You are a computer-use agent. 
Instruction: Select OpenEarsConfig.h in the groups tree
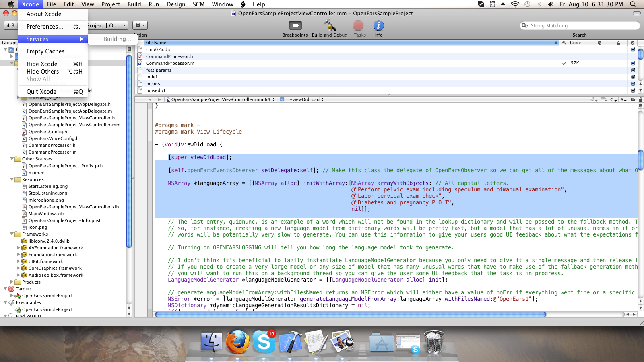pos(47,132)
